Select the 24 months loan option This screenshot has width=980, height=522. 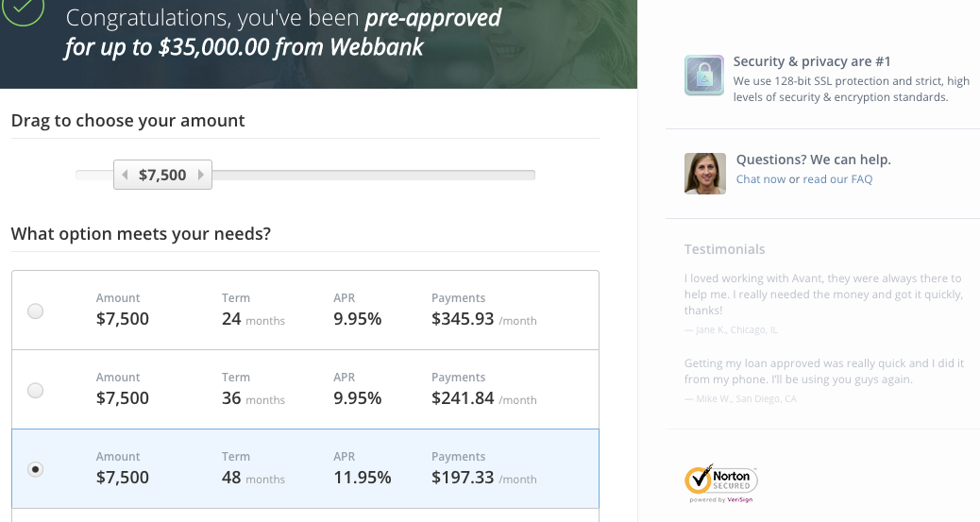tap(35, 311)
